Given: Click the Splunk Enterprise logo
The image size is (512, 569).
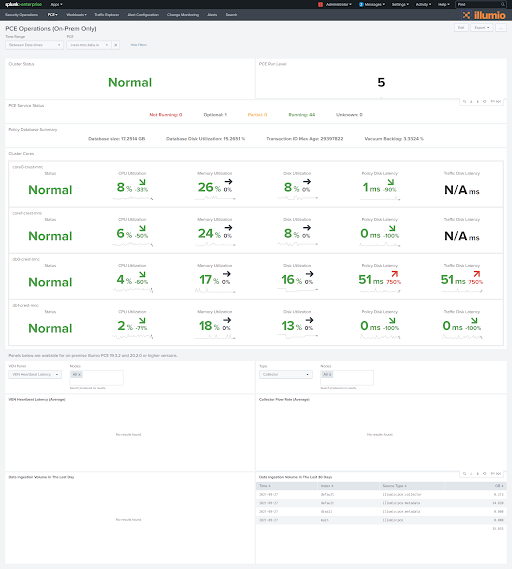Looking at the screenshot, I should pyautogui.click(x=23, y=4).
